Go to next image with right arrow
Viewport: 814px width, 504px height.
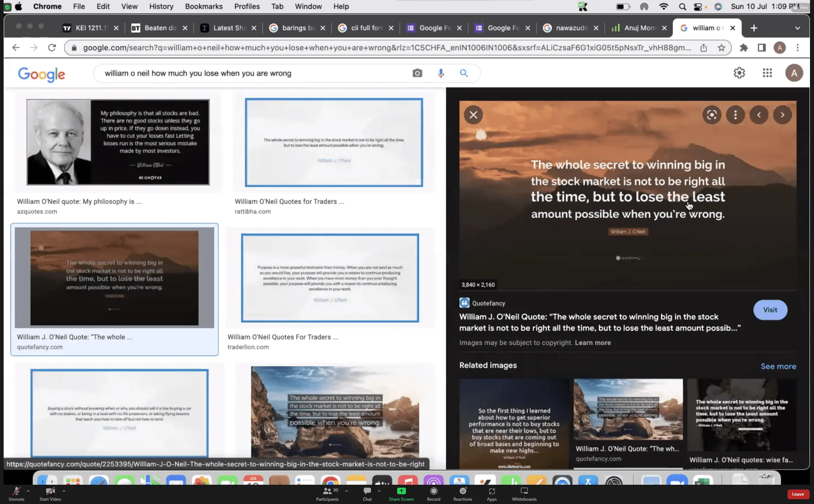pos(782,115)
